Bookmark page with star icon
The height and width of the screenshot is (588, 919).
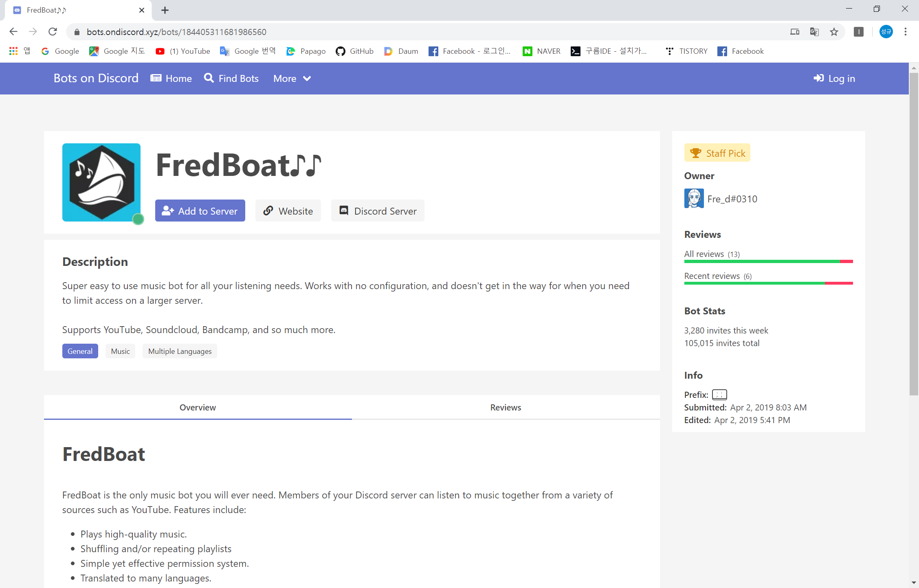click(834, 32)
